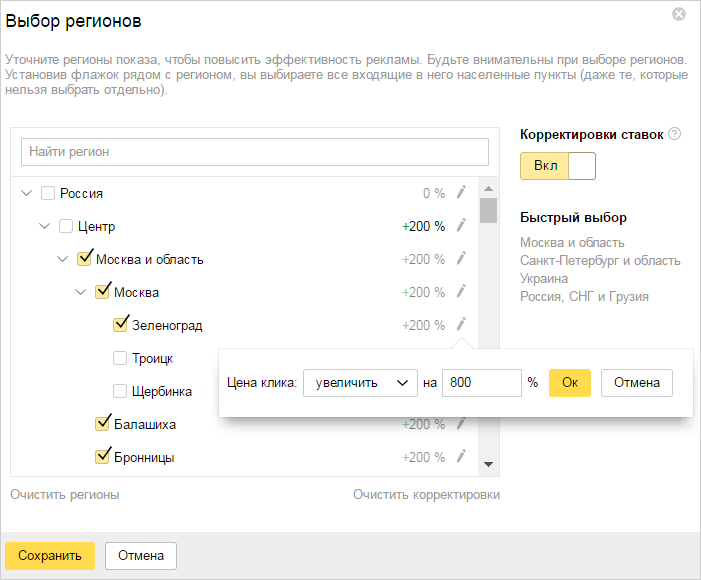Click pencil icon next to Центр

pos(461,225)
